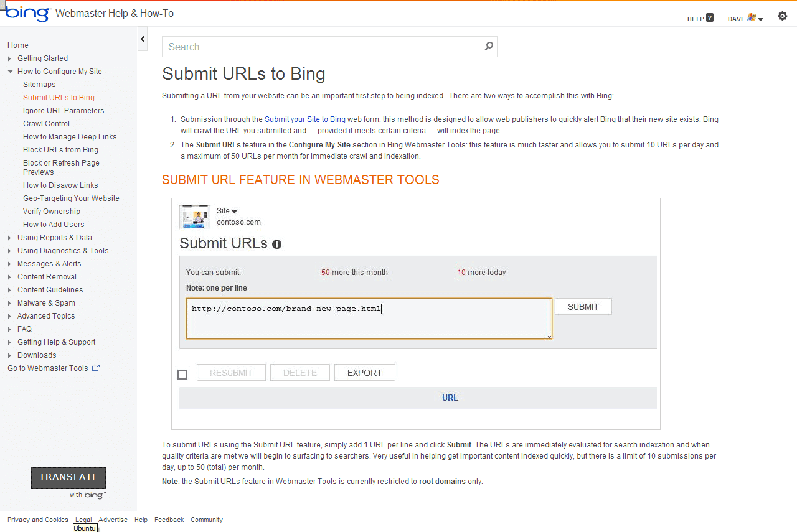The height and width of the screenshot is (532, 797).
Task: Expand the Using Reports & Data section
Action: [54, 237]
